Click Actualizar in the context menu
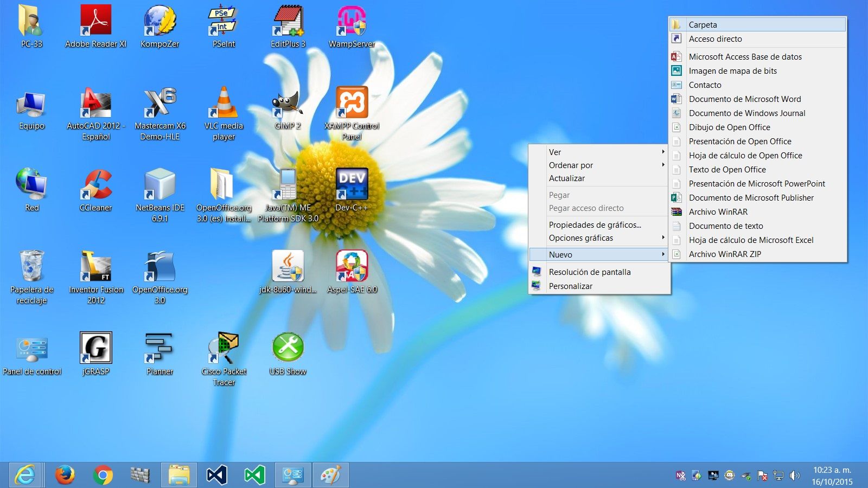 567,178
